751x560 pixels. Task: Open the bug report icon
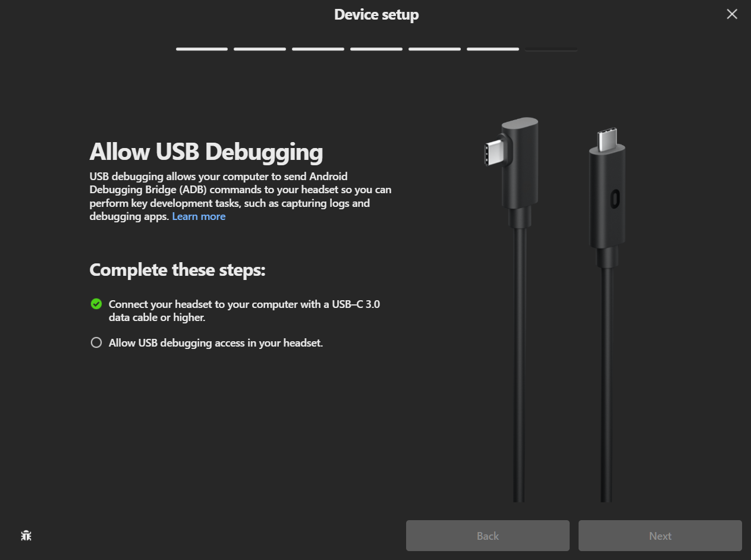pyautogui.click(x=26, y=536)
